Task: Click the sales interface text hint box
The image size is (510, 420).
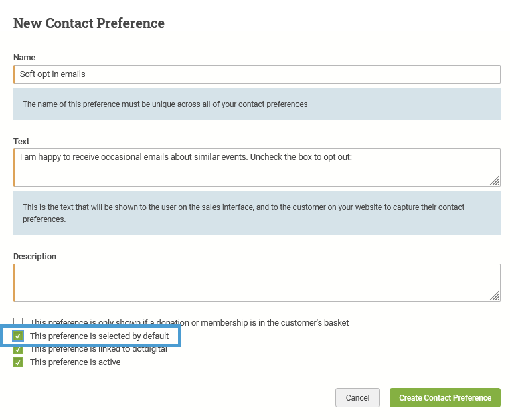Action: coord(257,213)
